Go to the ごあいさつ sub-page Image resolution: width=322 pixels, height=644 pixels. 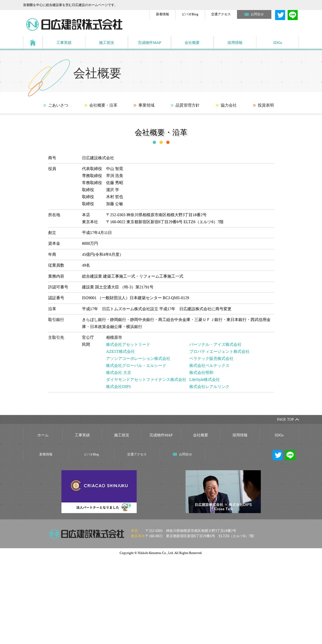(56, 105)
